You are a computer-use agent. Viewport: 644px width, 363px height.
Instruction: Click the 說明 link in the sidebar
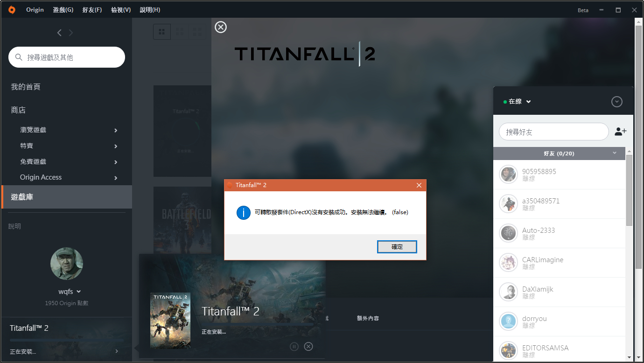[14, 226]
